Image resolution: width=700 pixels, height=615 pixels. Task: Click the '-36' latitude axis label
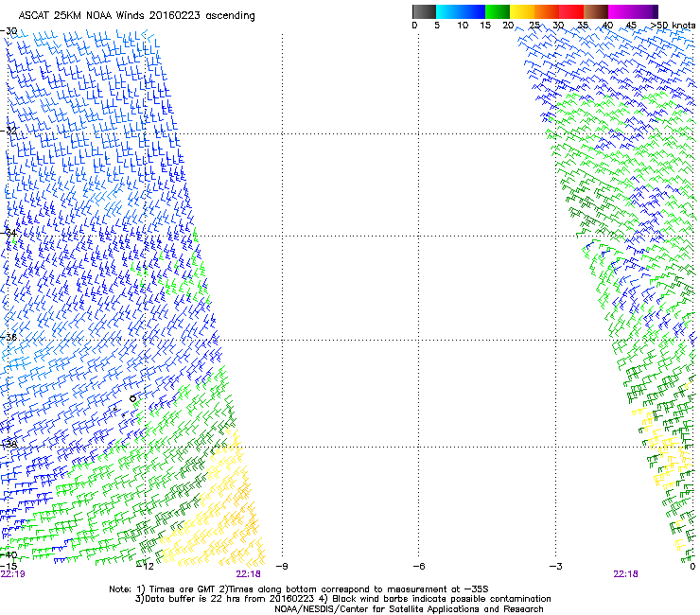[x=9, y=337]
